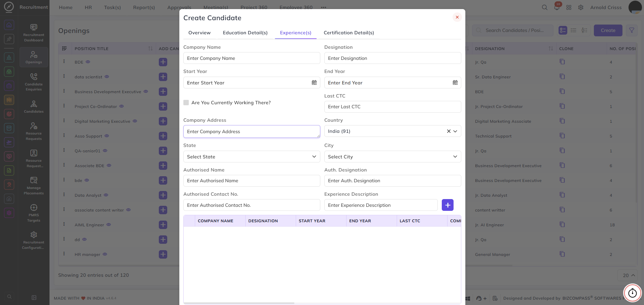This screenshot has width=644, height=305.
Task: Click the search magnifier icon in the top bar
Action: (544, 7)
